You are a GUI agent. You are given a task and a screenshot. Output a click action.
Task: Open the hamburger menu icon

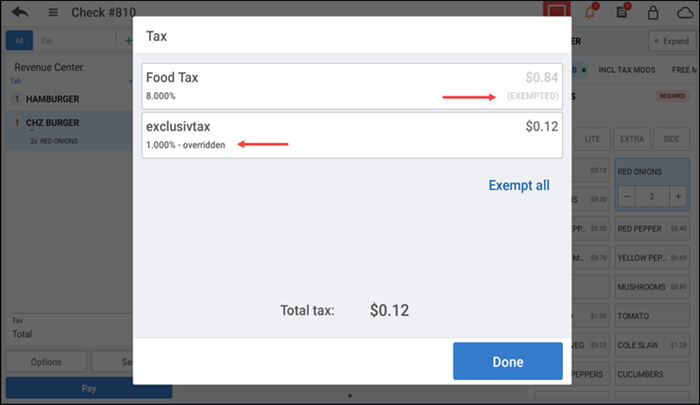tap(52, 13)
